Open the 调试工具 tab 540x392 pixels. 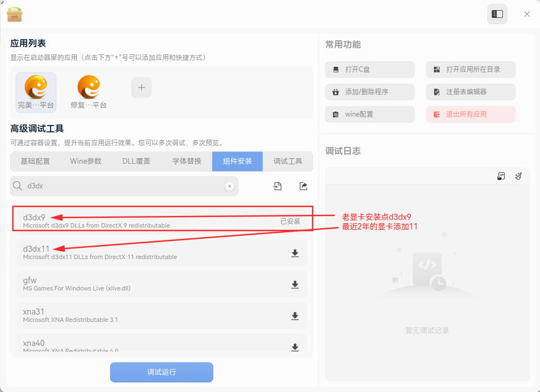click(288, 162)
